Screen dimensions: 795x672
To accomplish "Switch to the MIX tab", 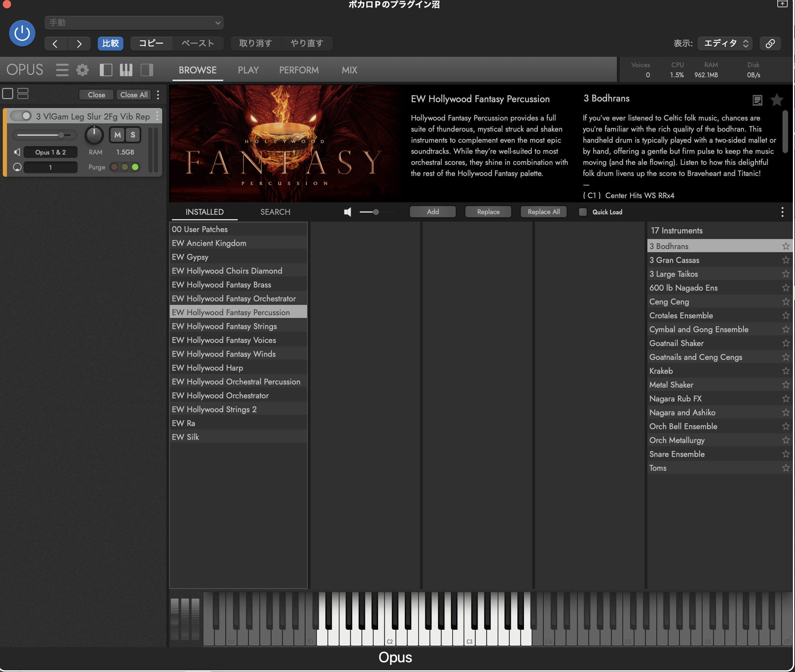I will (349, 70).
